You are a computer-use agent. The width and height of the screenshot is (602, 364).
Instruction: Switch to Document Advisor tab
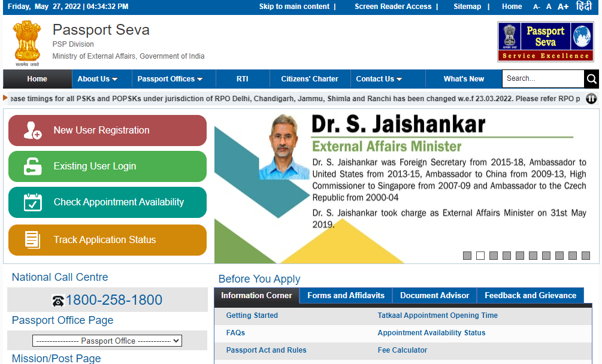point(435,296)
